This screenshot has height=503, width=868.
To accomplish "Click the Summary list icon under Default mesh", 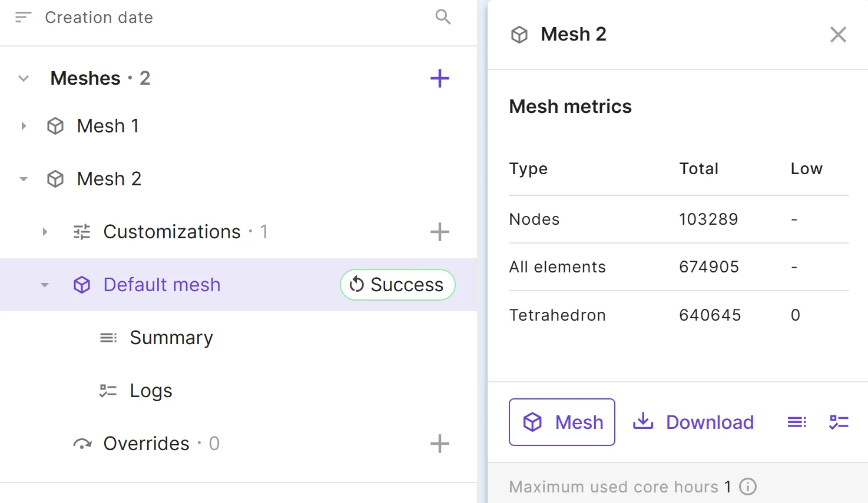I will click(x=108, y=338).
